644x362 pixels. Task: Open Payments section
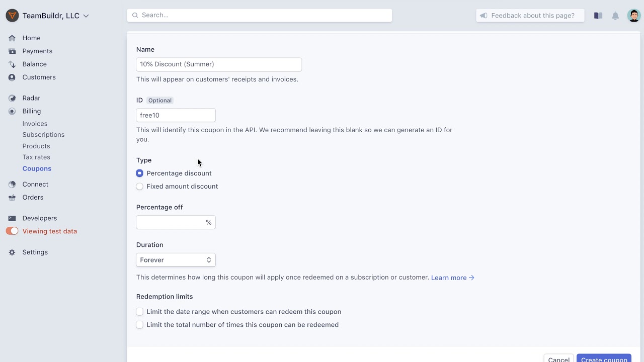(x=37, y=51)
